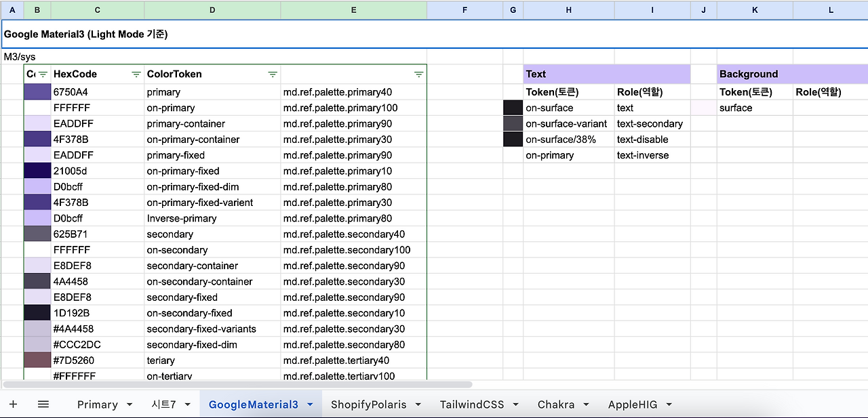This screenshot has height=418, width=868.
Task: Switch to the 시트7 sheet tab
Action: (x=163, y=404)
